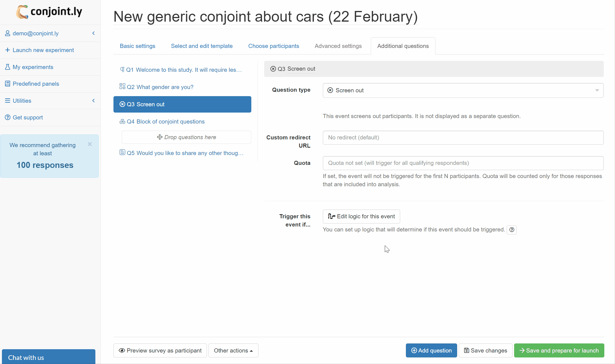
Task: Switch to the Basic settings tab
Action: point(137,46)
